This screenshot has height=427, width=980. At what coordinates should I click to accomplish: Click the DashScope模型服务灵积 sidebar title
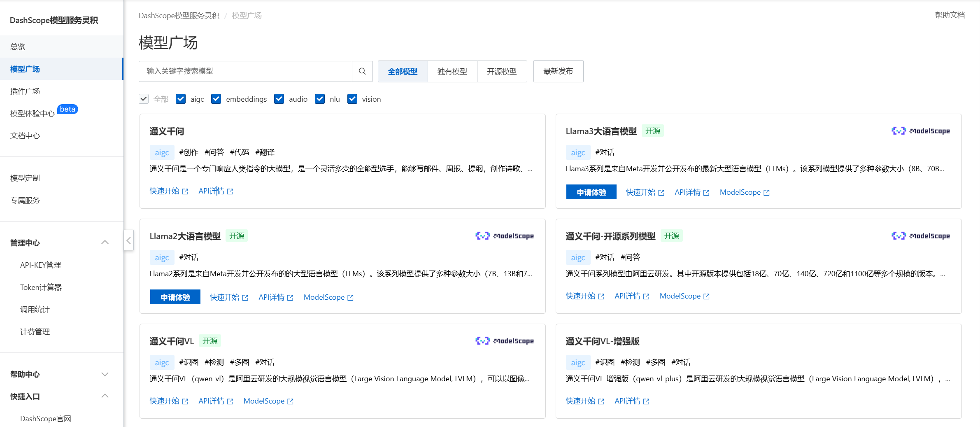(x=54, y=20)
